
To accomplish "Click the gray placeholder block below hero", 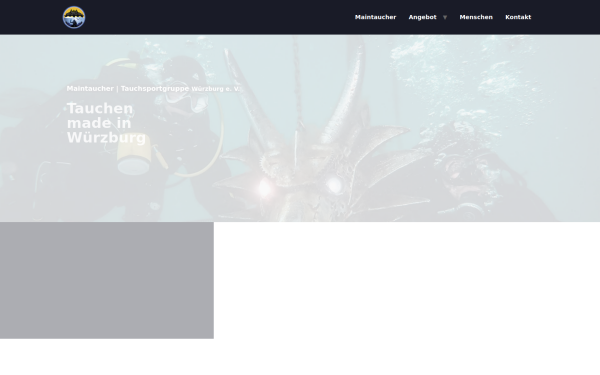I will 107,280.
